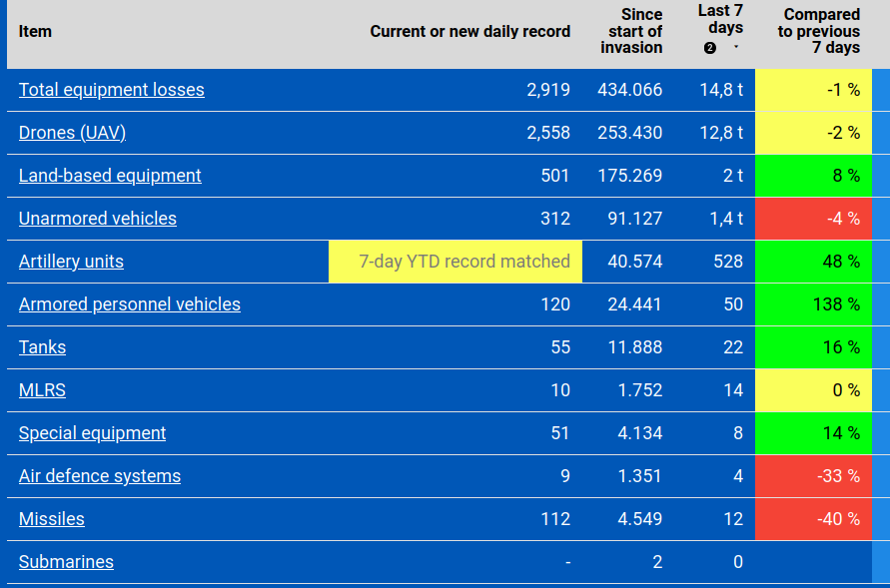Image resolution: width=890 pixels, height=588 pixels.
Task: Open the MLRS link
Action: click(x=42, y=390)
